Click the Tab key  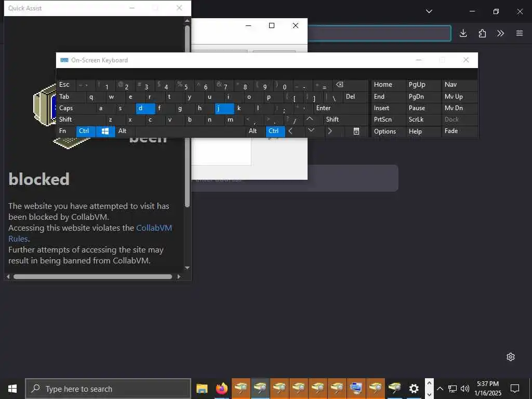tap(71, 97)
